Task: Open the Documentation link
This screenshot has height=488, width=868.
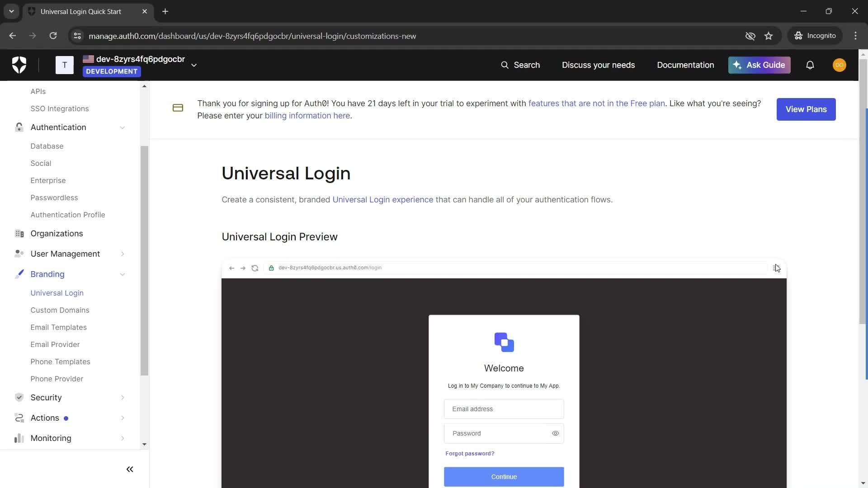Action: tap(685, 65)
